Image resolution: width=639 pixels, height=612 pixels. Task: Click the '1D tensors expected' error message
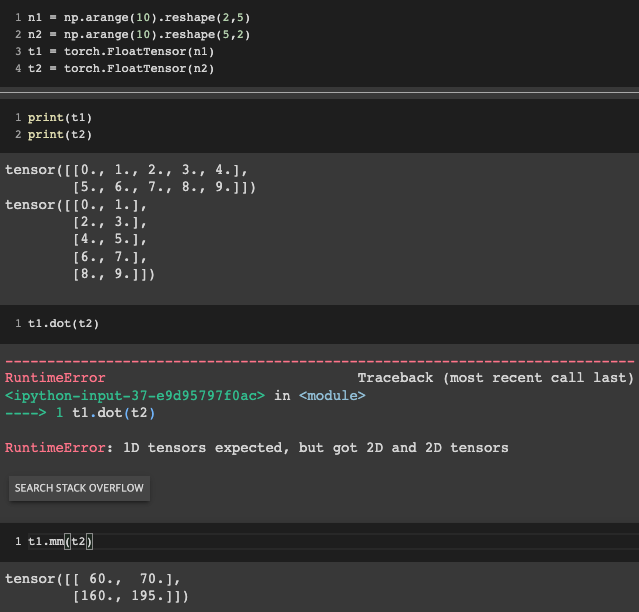316,448
